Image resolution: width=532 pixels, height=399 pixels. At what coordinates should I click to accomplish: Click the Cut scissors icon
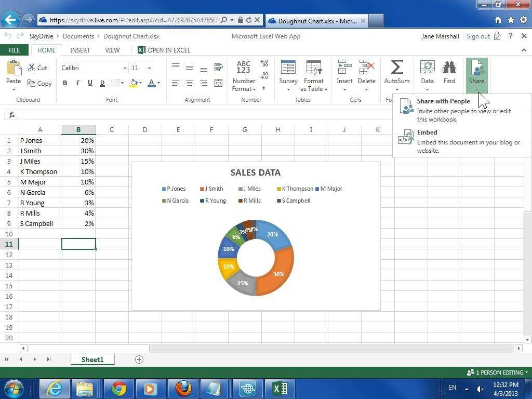(x=32, y=68)
